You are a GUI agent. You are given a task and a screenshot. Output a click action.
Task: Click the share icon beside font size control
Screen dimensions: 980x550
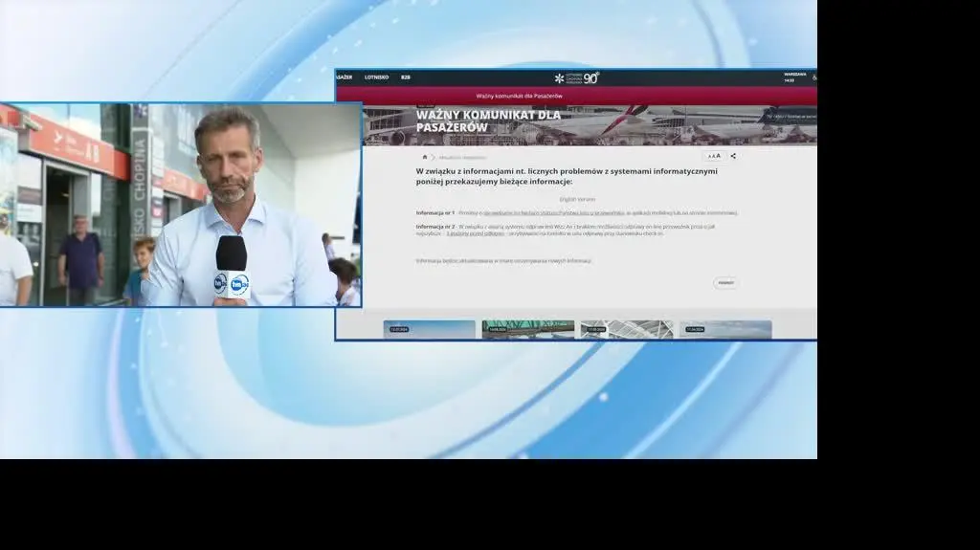(x=733, y=156)
